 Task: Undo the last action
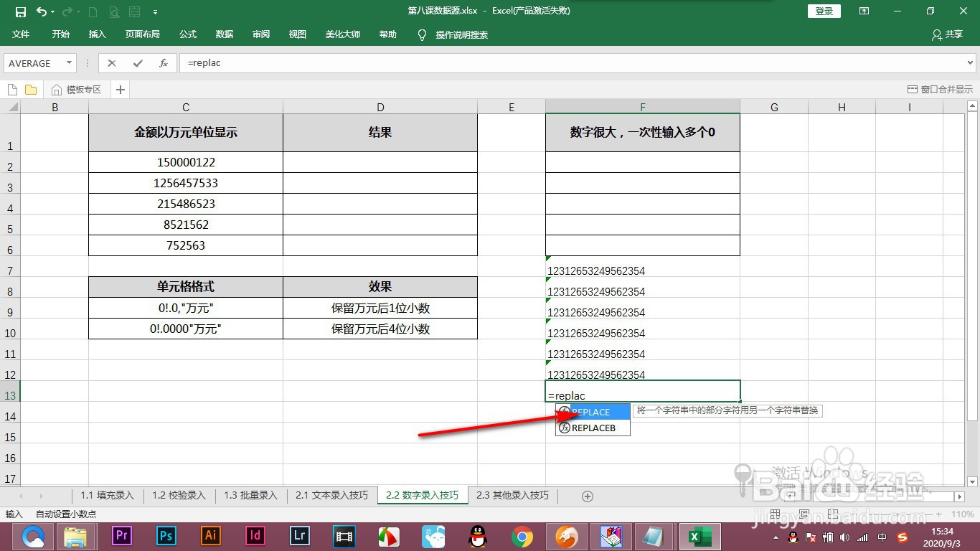(41, 11)
